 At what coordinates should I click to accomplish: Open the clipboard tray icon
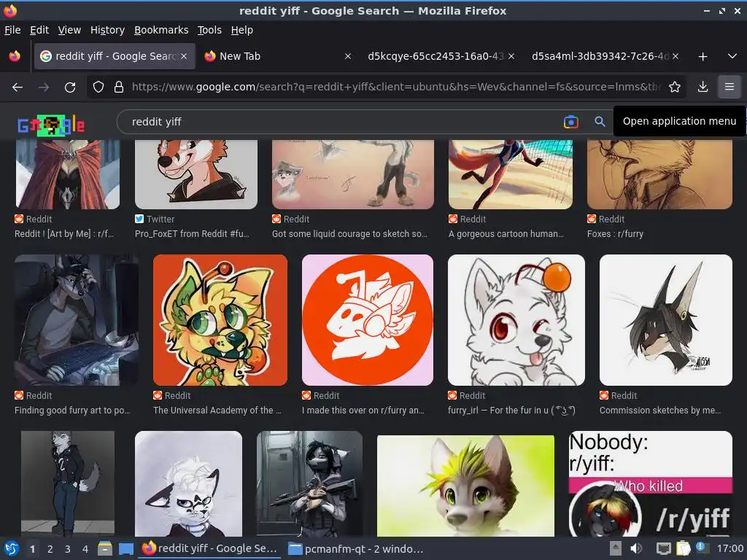tap(683, 549)
